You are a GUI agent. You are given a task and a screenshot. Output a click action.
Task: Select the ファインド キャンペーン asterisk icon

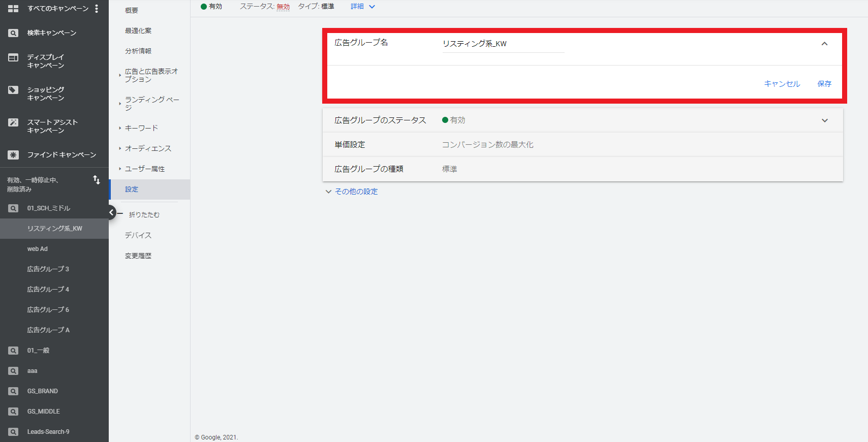pos(13,155)
